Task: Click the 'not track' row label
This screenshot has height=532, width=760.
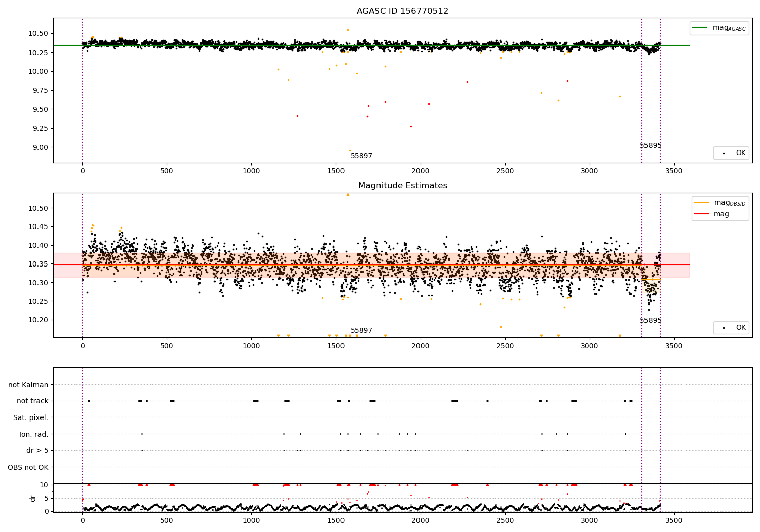Action: pyautogui.click(x=32, y=401)
